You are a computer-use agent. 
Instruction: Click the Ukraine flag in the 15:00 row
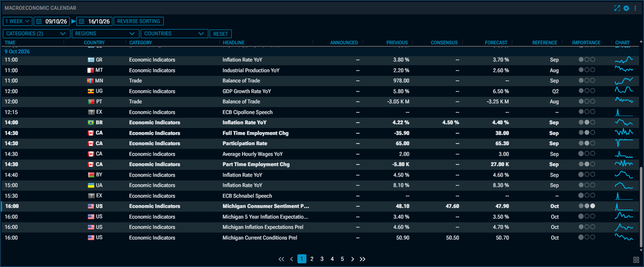click(91, 185)
